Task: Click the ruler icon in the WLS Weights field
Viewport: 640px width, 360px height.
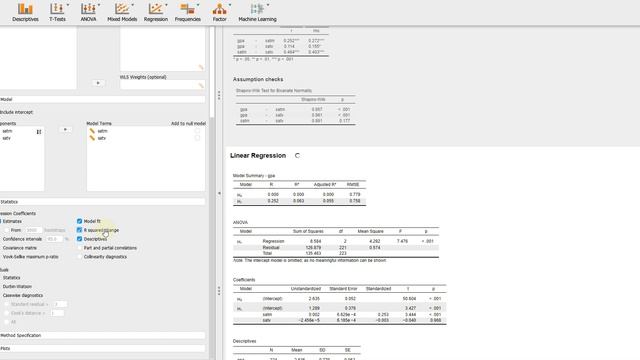Action: point(201,85)
